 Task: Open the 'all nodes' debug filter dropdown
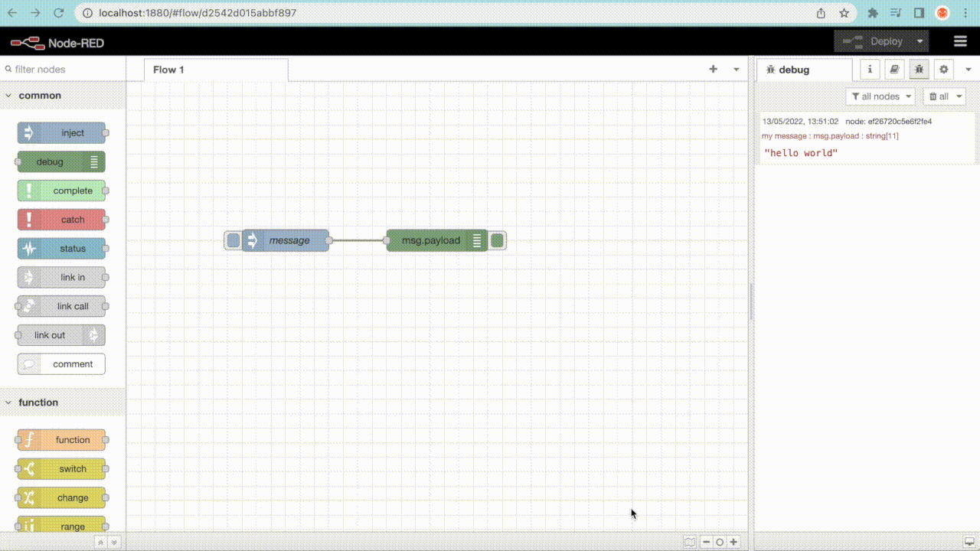coord(880,96)
